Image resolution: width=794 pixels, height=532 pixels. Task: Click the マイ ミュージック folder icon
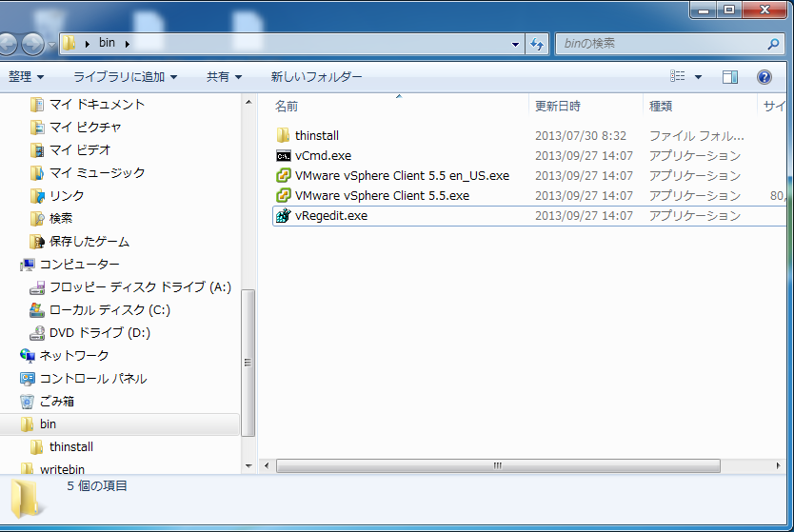[x=36, y=173]
